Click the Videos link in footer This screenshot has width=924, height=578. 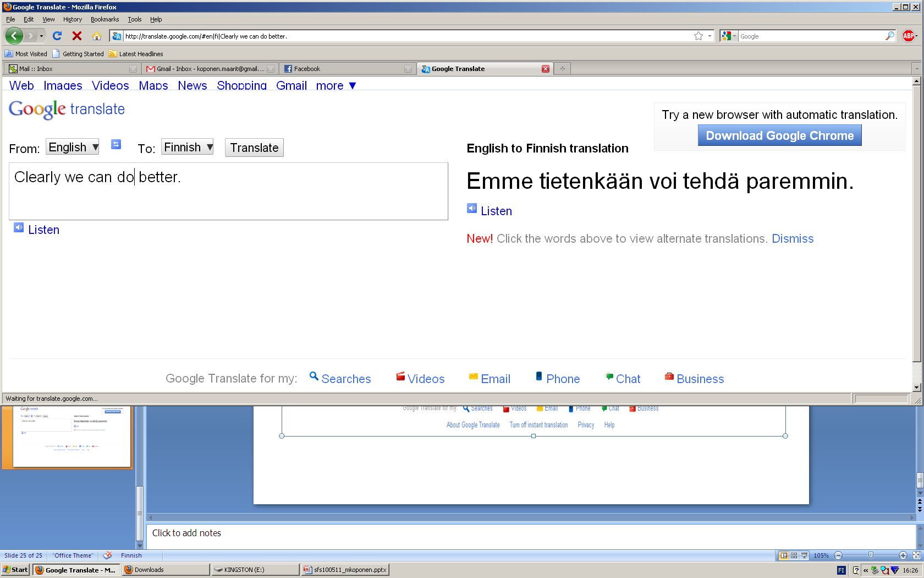point(426,379)
